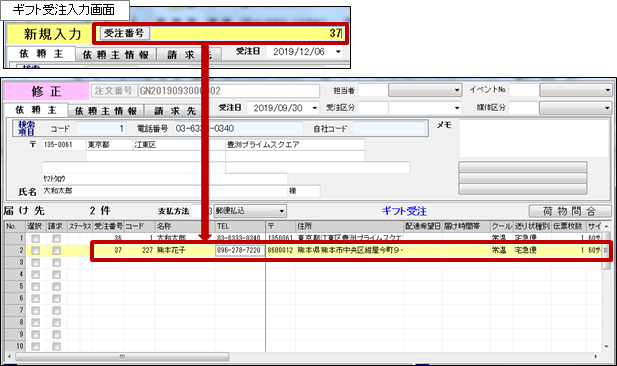Click the 受注区分 code field

pos(373,108)
